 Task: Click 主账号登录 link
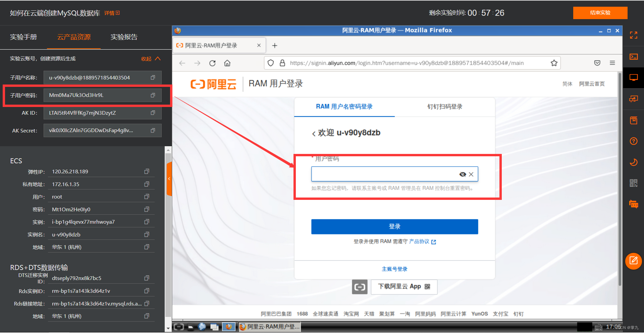[394, 269]
